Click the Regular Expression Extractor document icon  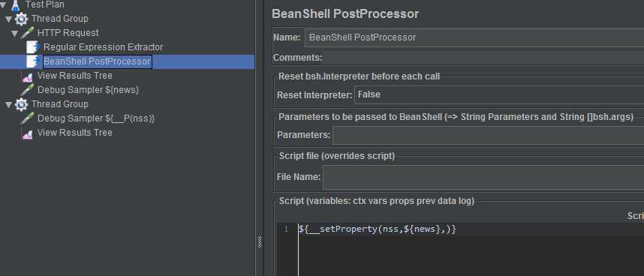point(33,47)
